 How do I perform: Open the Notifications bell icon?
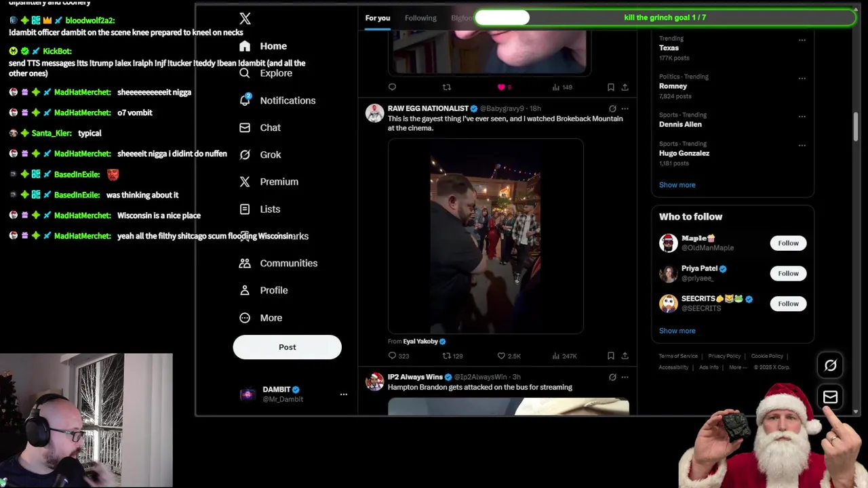click(245, 100)
